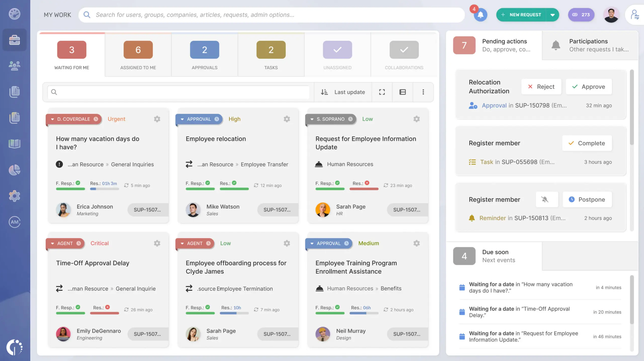Toggle the Collaborations filter checkmark tile

point(404,50)
